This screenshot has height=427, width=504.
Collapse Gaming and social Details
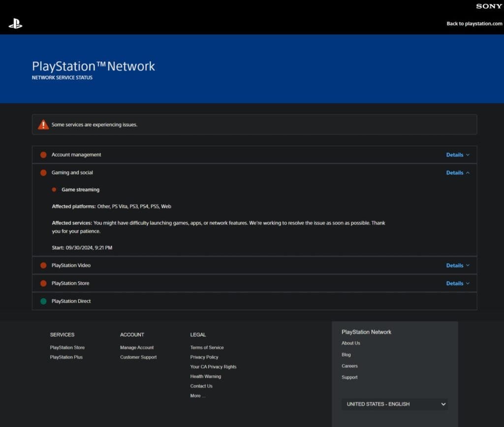(x=458, y=173)
